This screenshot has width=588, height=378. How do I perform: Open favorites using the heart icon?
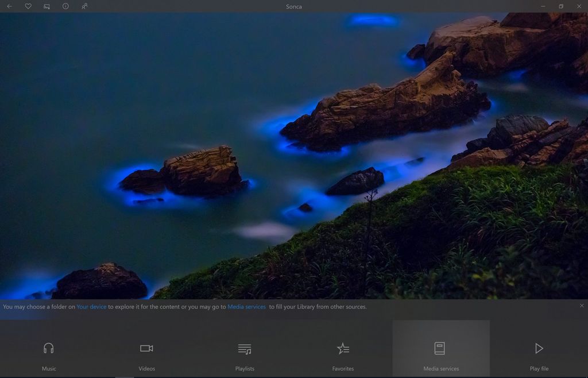(x=28, y=6)
